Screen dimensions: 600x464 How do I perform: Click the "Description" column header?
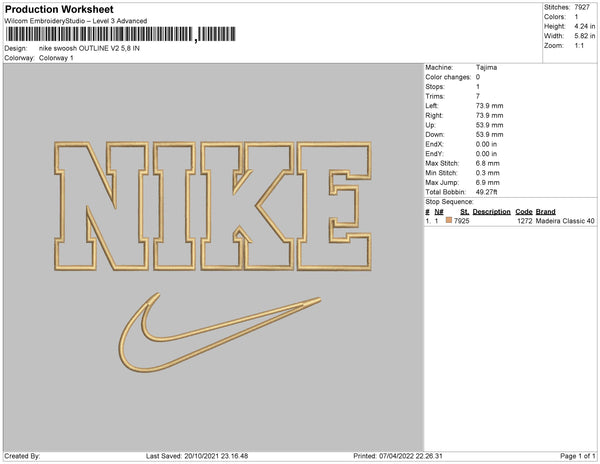(491, 212)
